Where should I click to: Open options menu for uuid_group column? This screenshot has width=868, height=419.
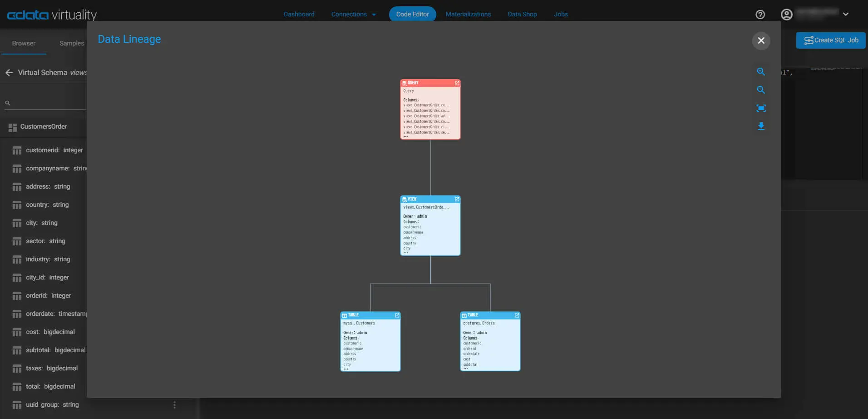(174, 405)
